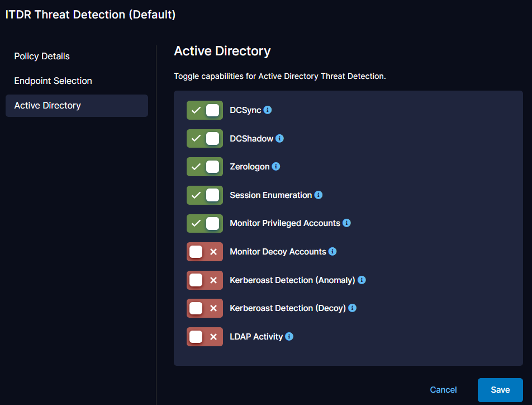Click Monitor Decoy Accounts info icon
532x405 pixels.
(x=332, y=252)
